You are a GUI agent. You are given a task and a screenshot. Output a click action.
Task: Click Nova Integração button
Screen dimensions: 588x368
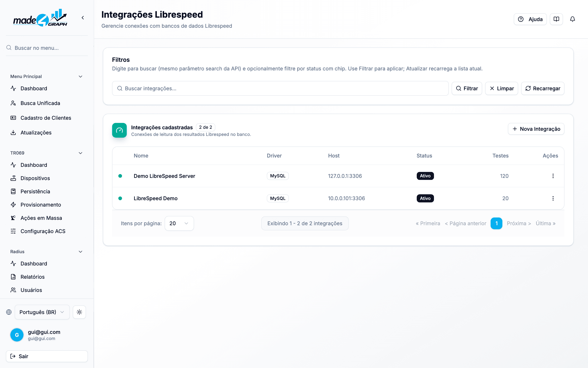(x=536, y=129)
